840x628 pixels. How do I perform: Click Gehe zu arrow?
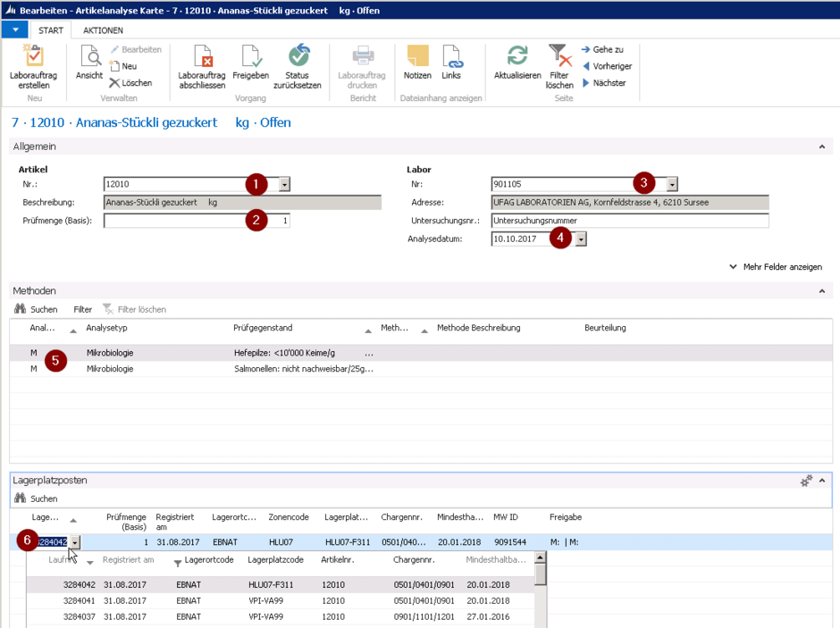point(602,49)
